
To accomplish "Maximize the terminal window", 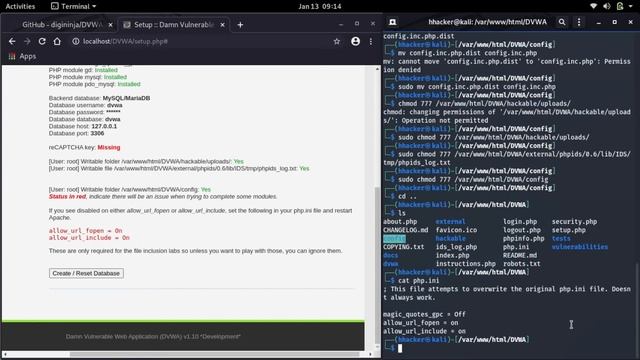I will click(x=615, y=22).
